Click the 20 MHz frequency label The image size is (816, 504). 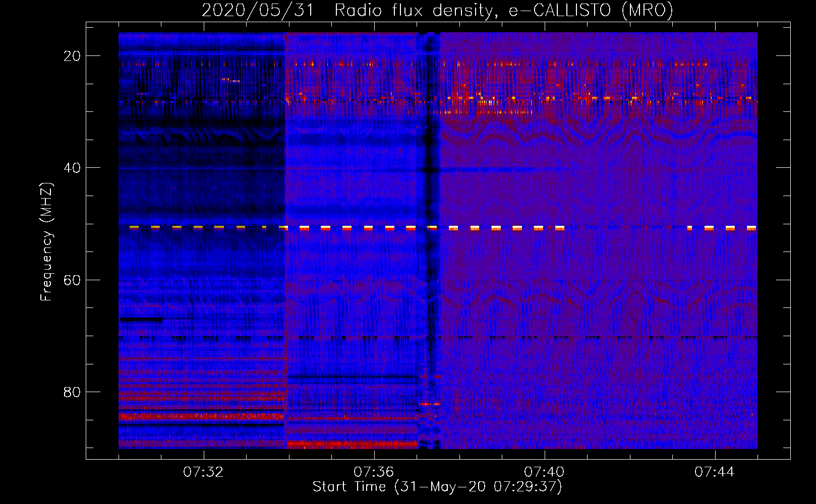72,56
